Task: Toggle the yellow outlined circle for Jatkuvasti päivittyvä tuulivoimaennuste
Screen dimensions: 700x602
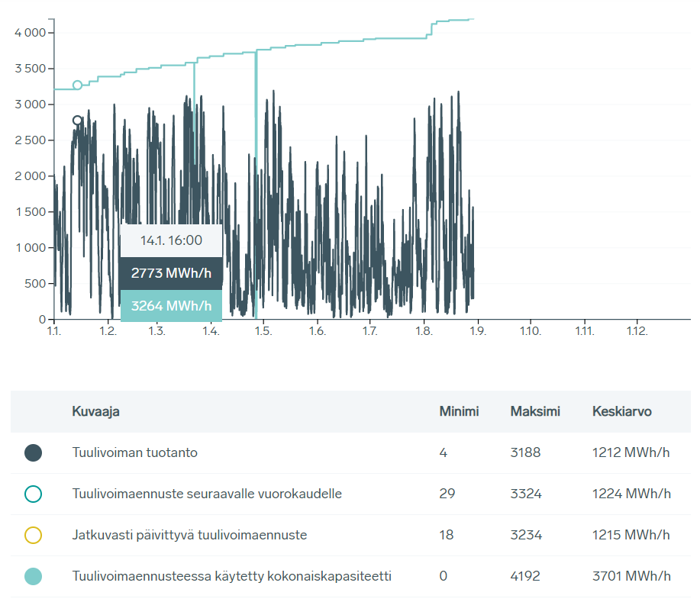Action: (x=33, y=535)
